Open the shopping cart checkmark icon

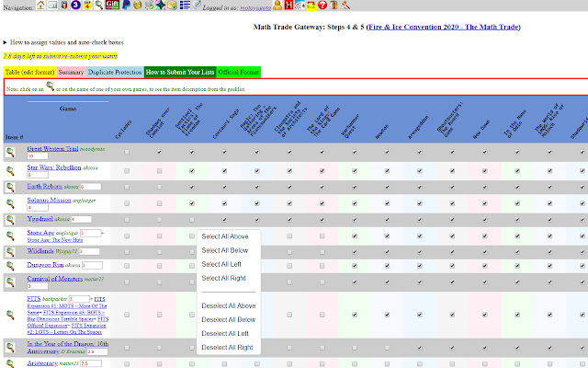(x=149, y=5)
